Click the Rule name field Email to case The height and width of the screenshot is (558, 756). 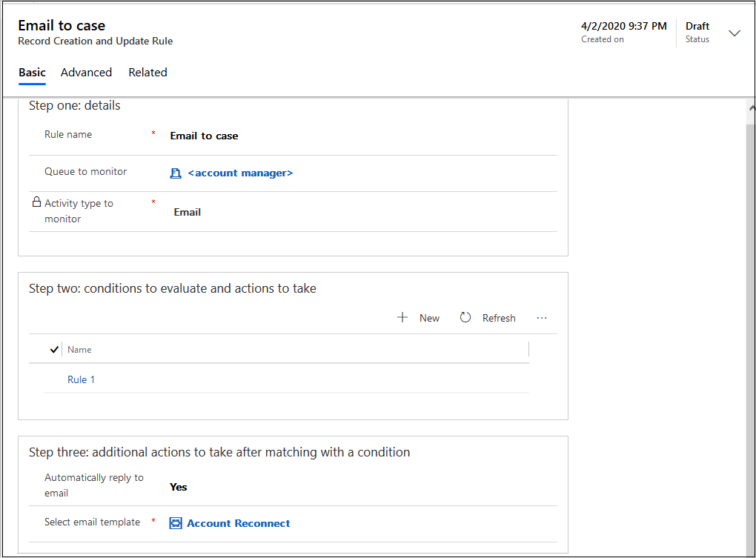click(204, 136)
